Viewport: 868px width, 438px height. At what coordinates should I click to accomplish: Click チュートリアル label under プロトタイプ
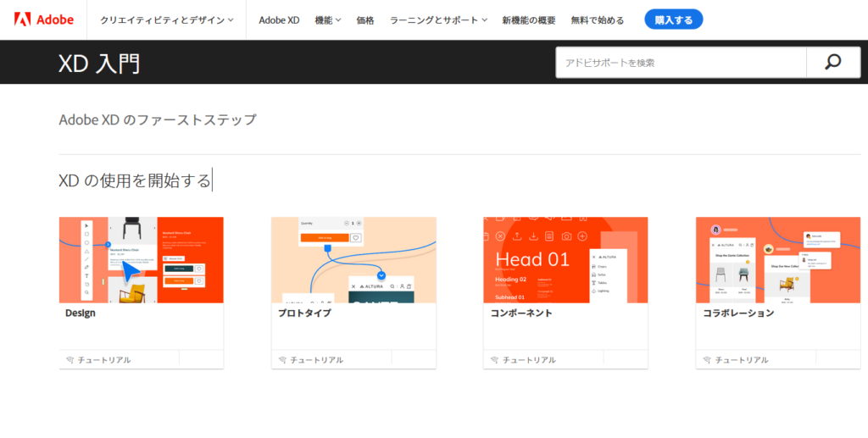pyautogui.click(x=317, y=360)
